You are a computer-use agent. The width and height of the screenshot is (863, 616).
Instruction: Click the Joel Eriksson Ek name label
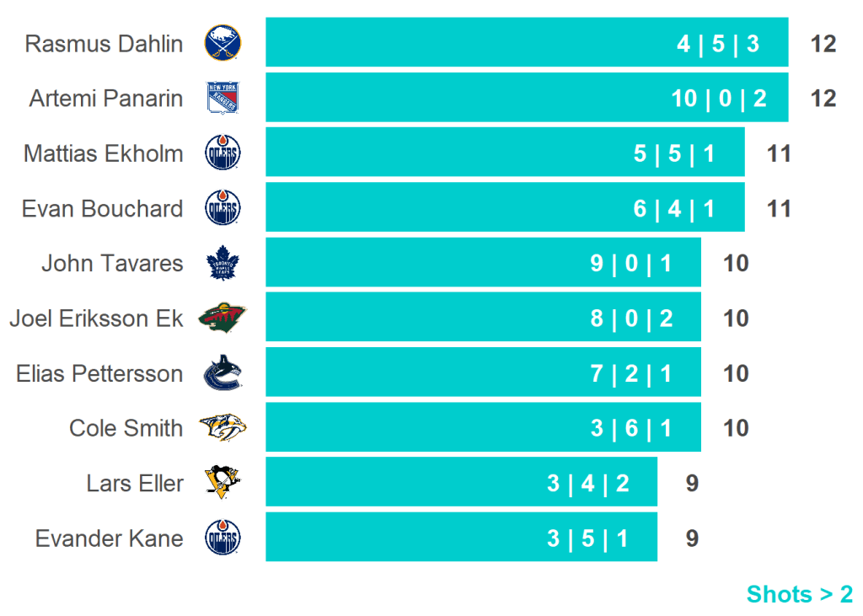coord(96,319)
